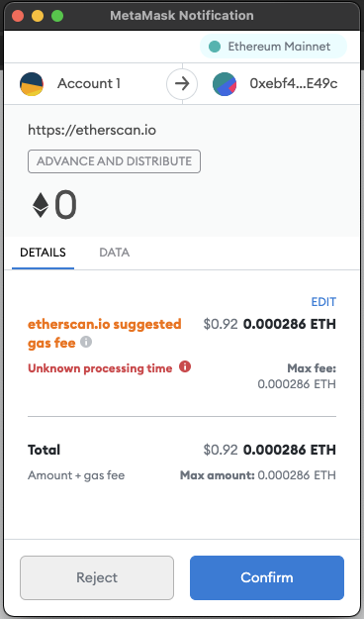Click EDIT to change gas fee
This screenshot has width=364, height=619.
click(x=323, y=302)
